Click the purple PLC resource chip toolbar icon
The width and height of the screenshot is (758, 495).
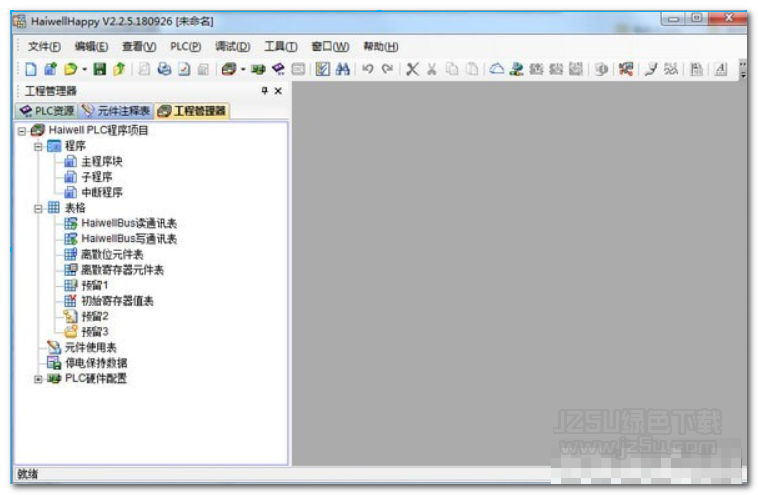point(278,69)
